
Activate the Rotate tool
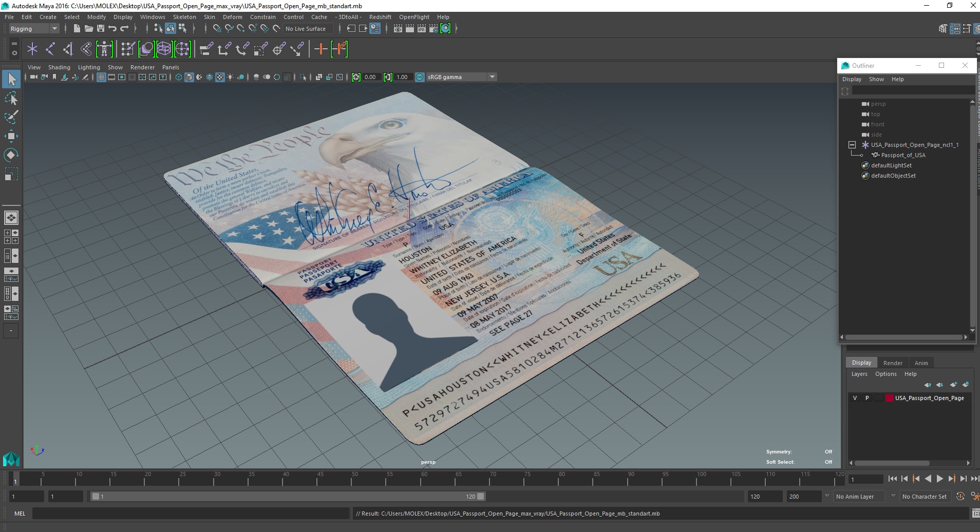(x=11, y=155)
